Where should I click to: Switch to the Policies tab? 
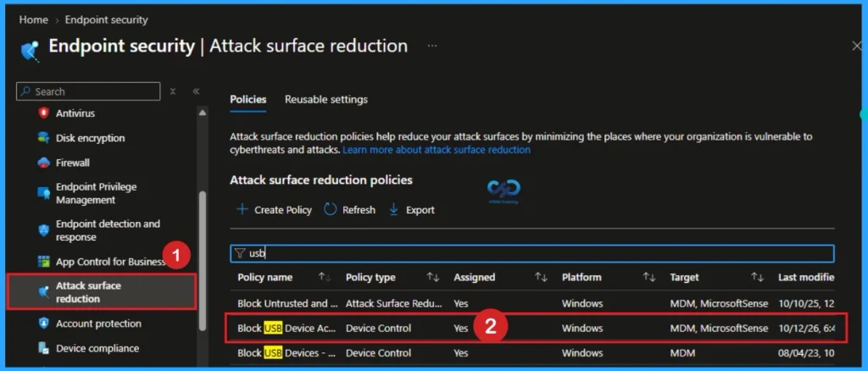coord(248,99)
